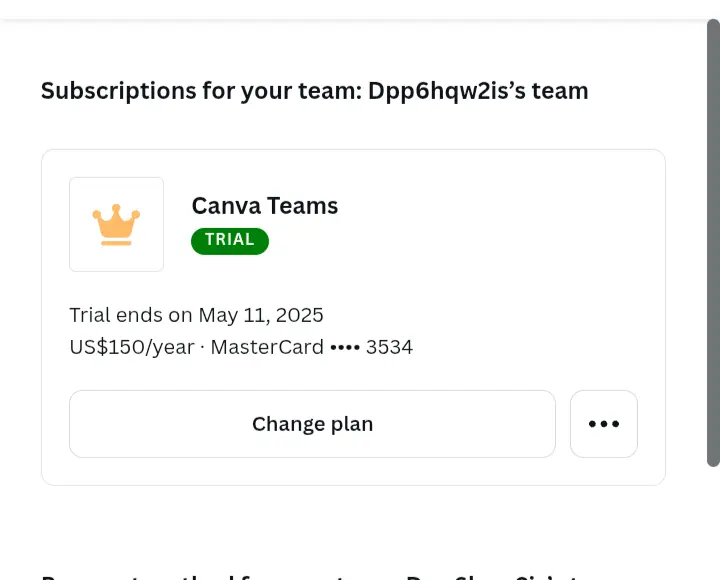Click the vertical scrollbar thumb

pyautogui.click(x=713, y=242)
